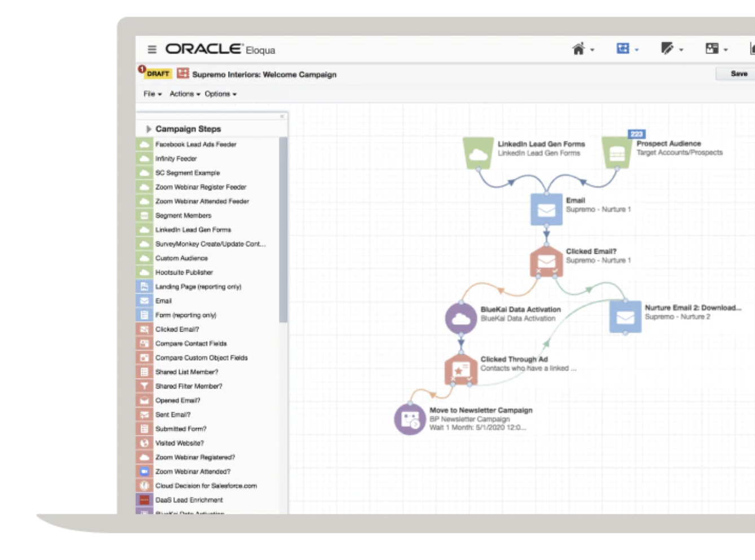This screenshot has width=755, height=560.
Task: Select the Prospect Audience segment node
Action: [x=617, y=152]
